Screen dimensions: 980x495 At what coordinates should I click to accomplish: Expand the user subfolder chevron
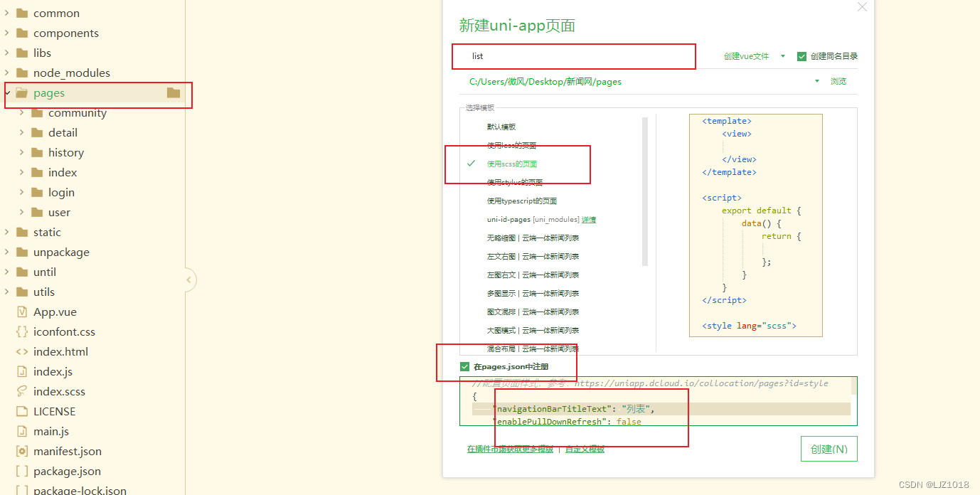click(21, 212)
